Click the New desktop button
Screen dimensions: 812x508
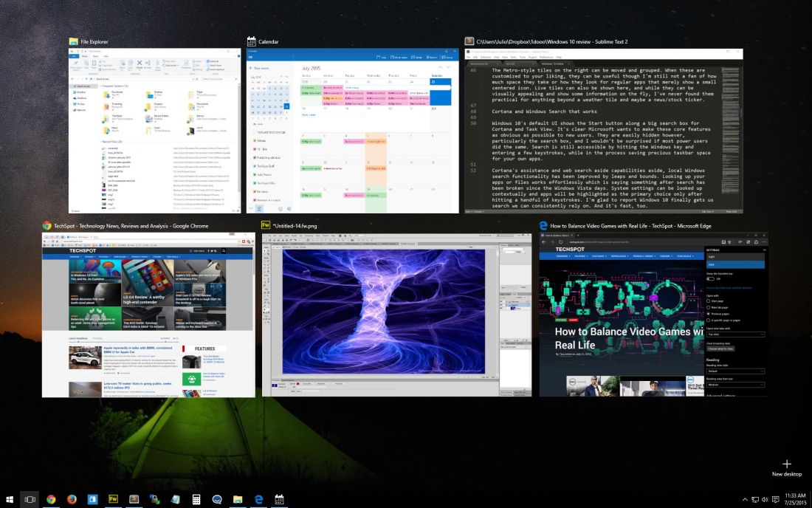click(x=787, y=467)
